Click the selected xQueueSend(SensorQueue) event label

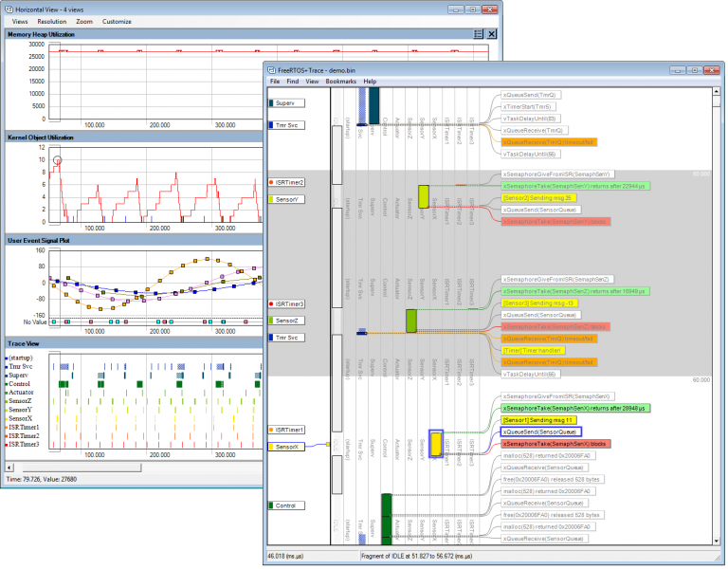coord(541,432)
